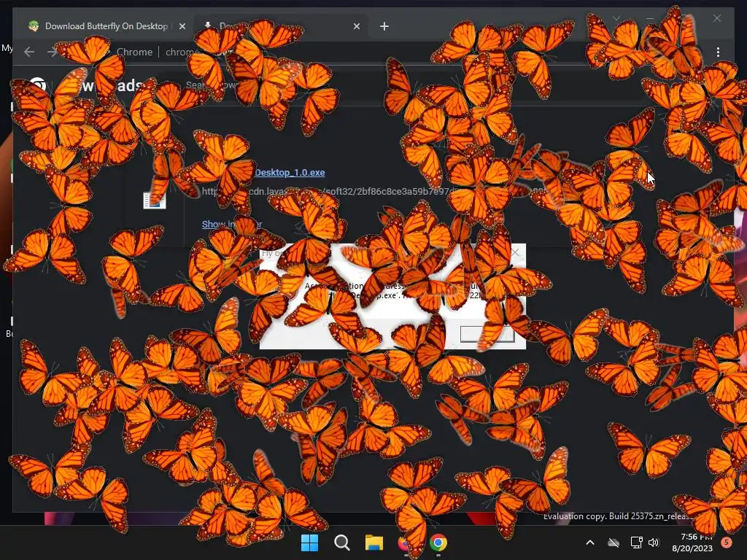Go back with the back arrow
The height and width of the screenshot is (560, 747).
point(29,52)
